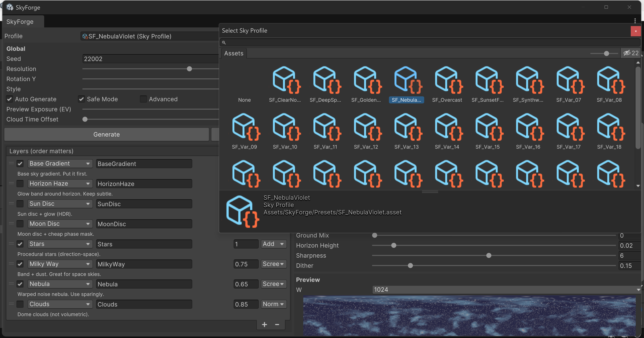The width and height of the screenshot is (644, 338).
Task: Enable the Horizon Haze layer checkbox
Action: click(20, 183)
